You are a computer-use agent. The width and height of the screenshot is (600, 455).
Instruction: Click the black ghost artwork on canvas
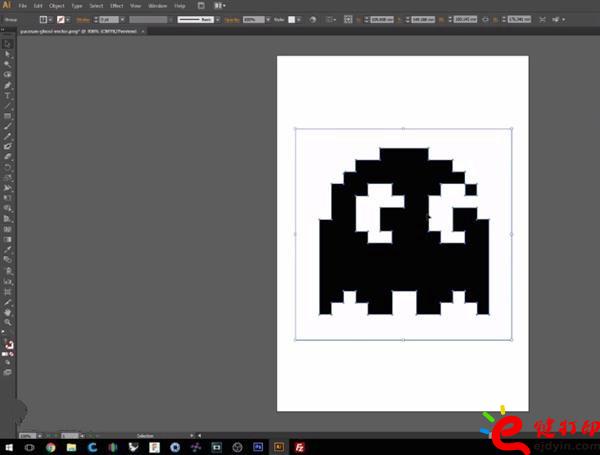coord(403,270)
